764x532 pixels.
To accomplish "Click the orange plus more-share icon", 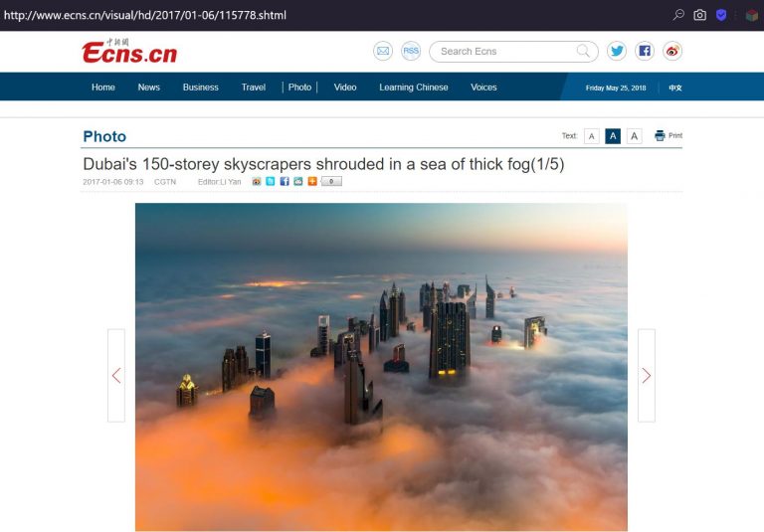I will tap(312, 181).
